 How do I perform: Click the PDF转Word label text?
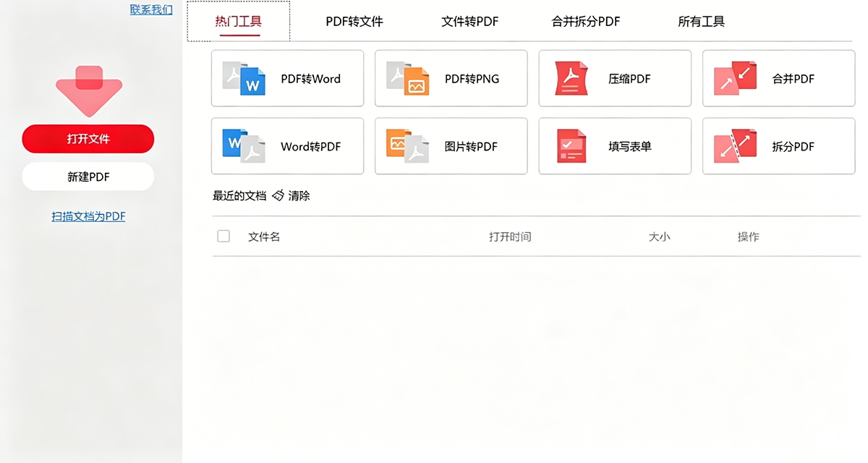[x=310, y=79]
